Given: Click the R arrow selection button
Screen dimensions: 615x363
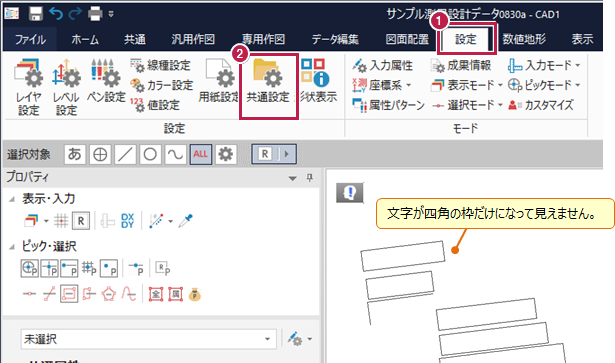Looking at the screenshot, I should tap(274, 154).
